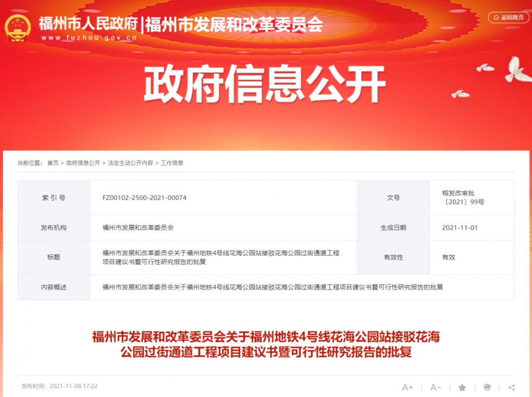This screenshot has height=397, width=532.
Task: Click the star favorite icon
Action: 462,387
